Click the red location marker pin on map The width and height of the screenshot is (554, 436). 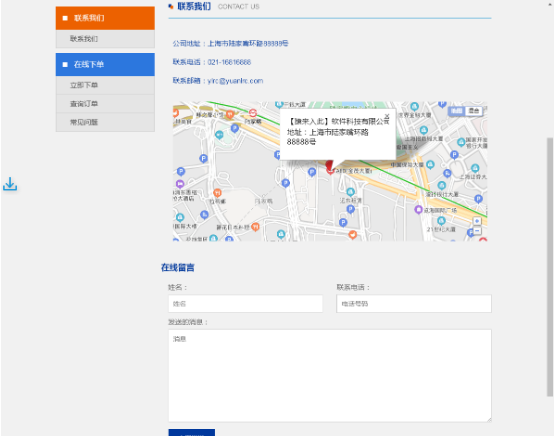tap(330, 167)
